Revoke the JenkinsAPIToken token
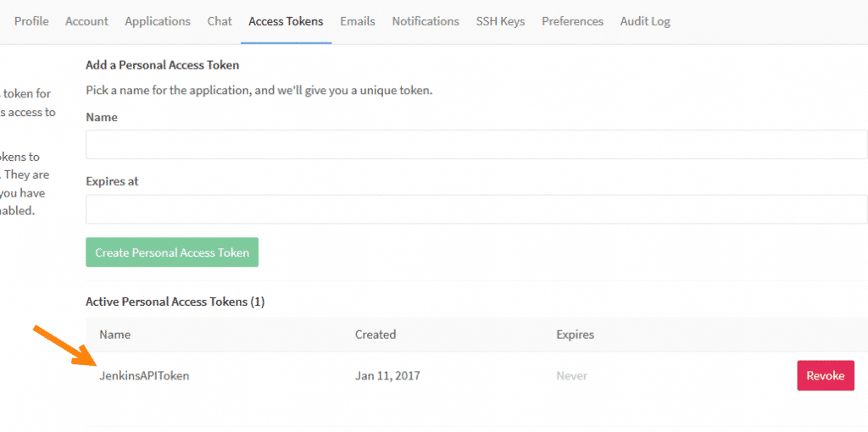The height and width of the screenshot is (432, 868). point(826,375)
